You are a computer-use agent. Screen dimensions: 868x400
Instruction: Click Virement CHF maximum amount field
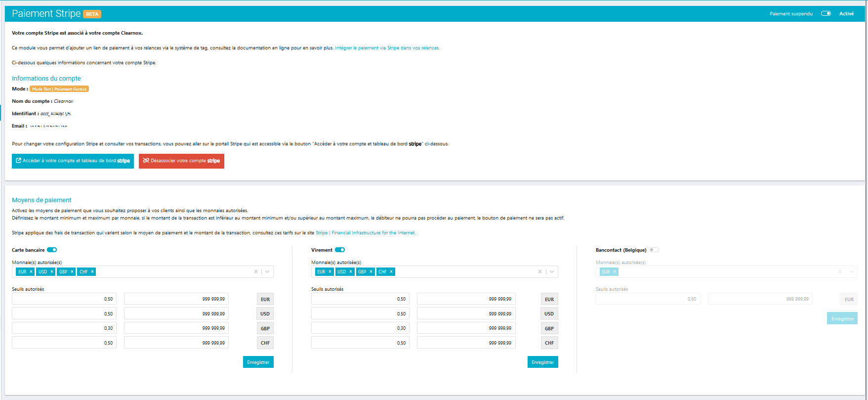pos(466,343)
